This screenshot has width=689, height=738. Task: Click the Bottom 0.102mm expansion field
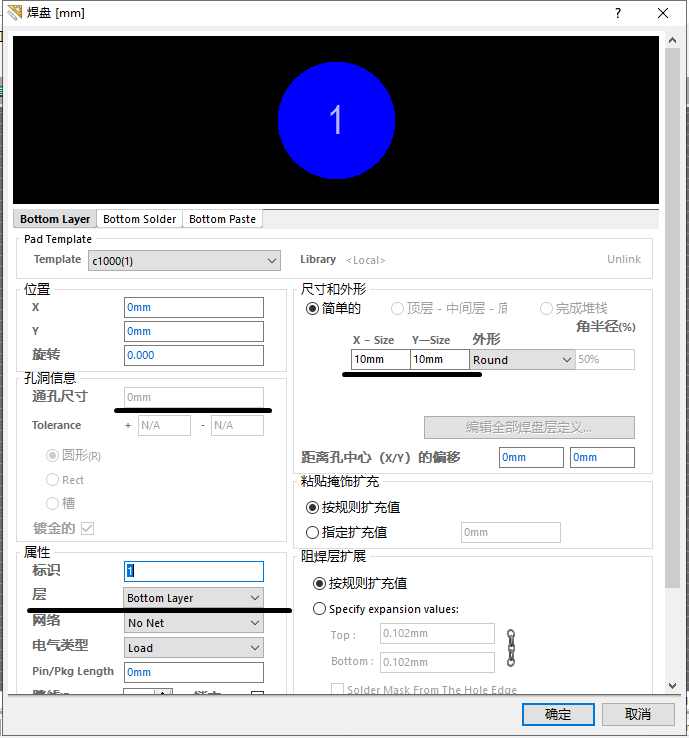coord(437,662)
